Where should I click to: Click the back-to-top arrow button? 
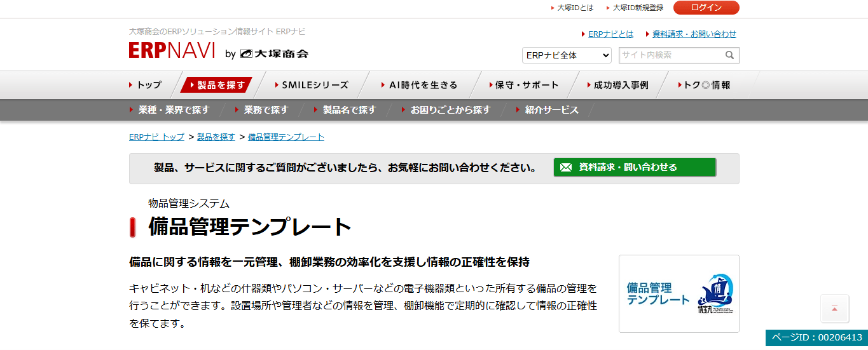pos(834,309)
